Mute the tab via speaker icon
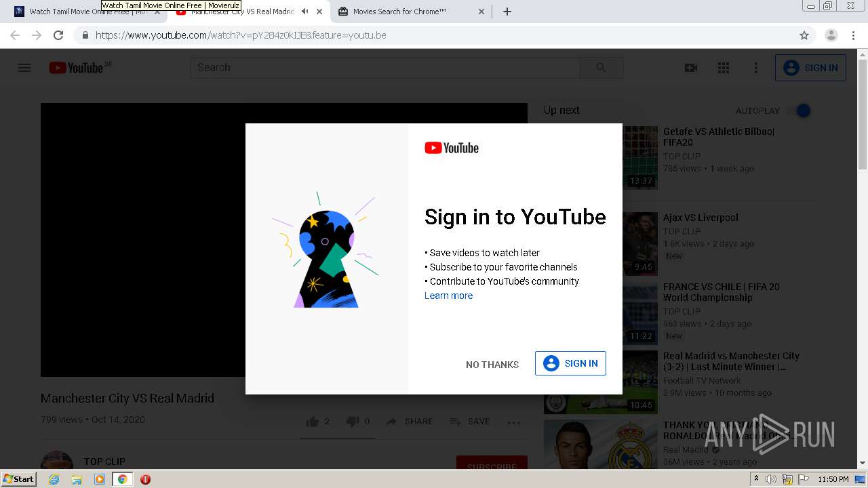Viewport: 868px width, 488px height. click(x=304, y=12)
